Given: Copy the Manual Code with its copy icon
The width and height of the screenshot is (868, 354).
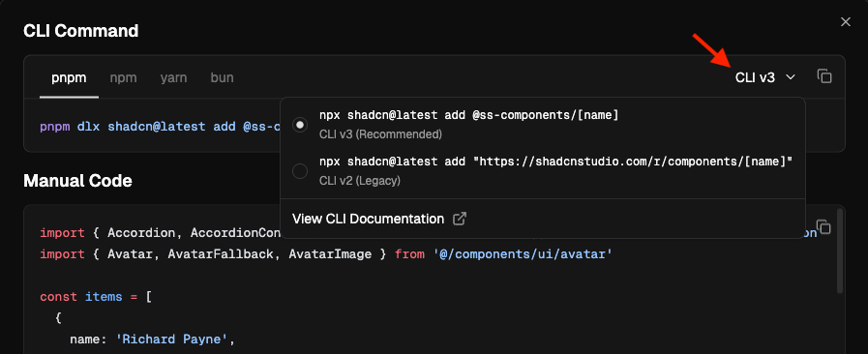Looking at the screenshot, I should [x=824, y=226].
